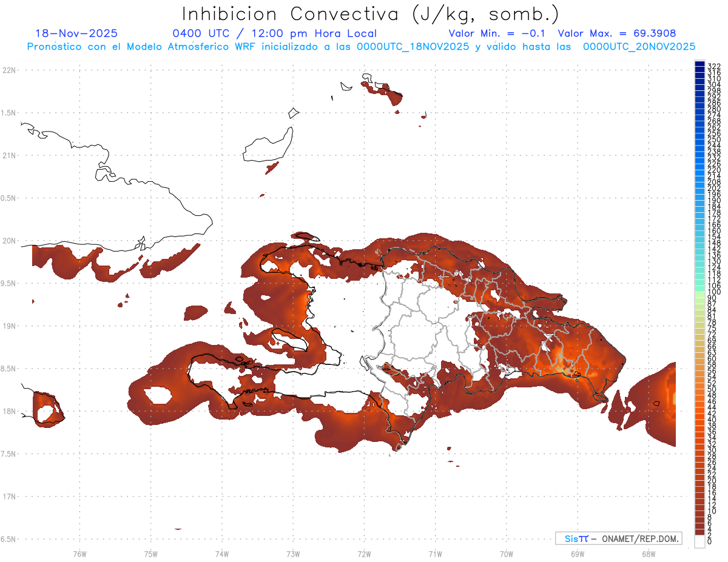Click the "9.5N" latitude label

9,283
